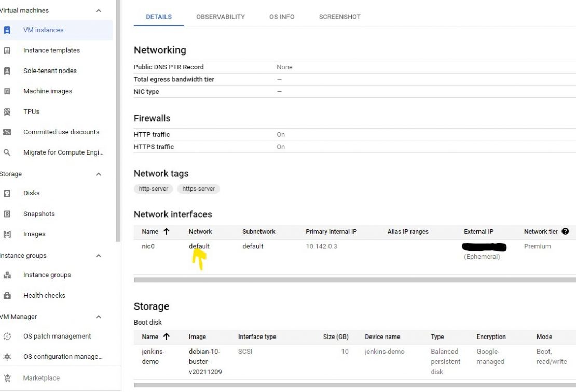Click the OS patch management icon
The width and height of the screenshot is (576, 392).
6,336
